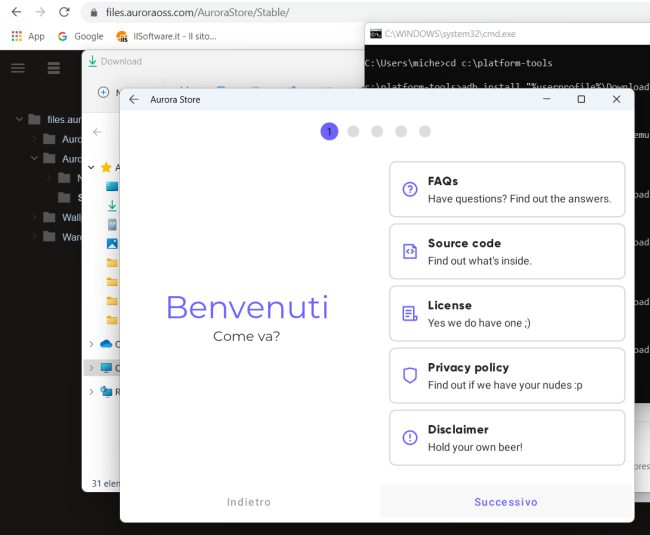
Task: Click the browser forward arrow
Action: 40,12
